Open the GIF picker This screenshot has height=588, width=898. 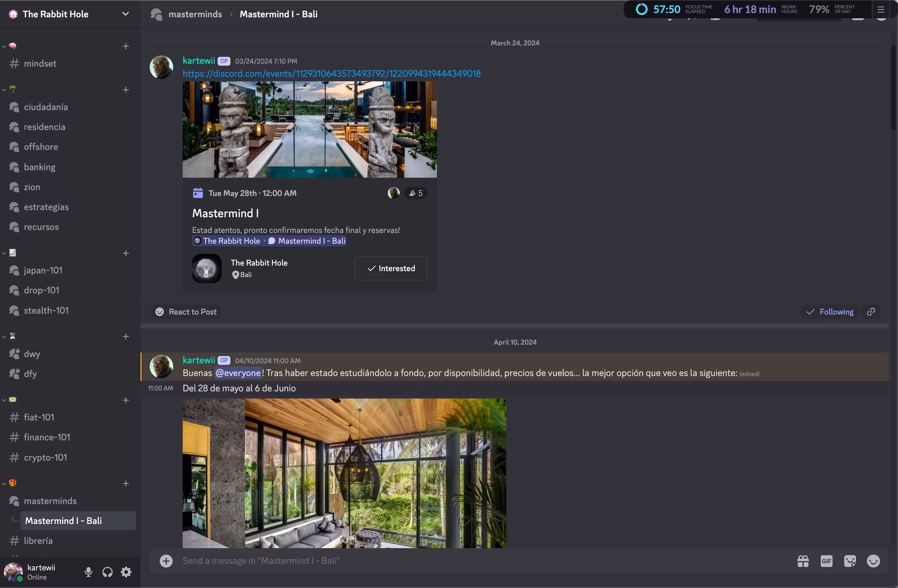click(x=826, y=561)
